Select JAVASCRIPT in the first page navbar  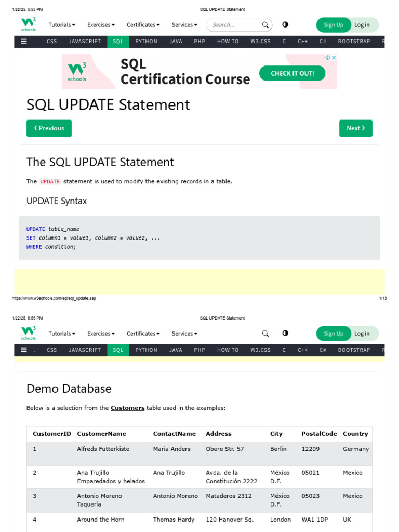(x=85, y=42)
